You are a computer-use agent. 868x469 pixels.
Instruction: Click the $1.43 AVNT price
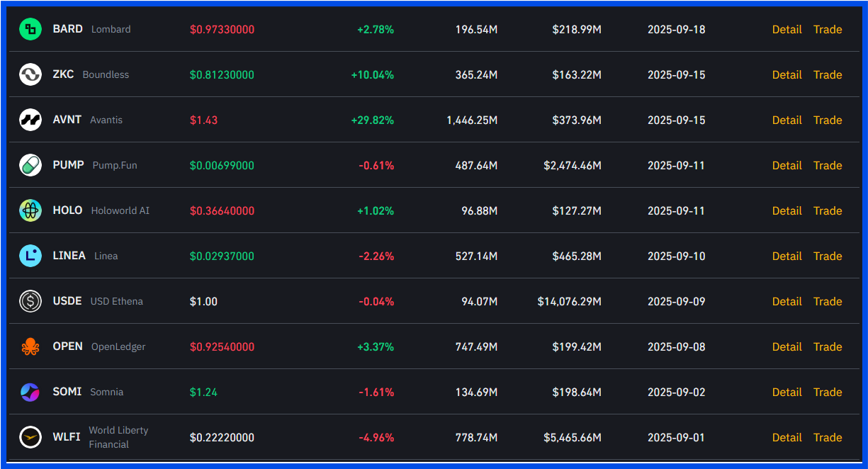[x=203, y=120]
